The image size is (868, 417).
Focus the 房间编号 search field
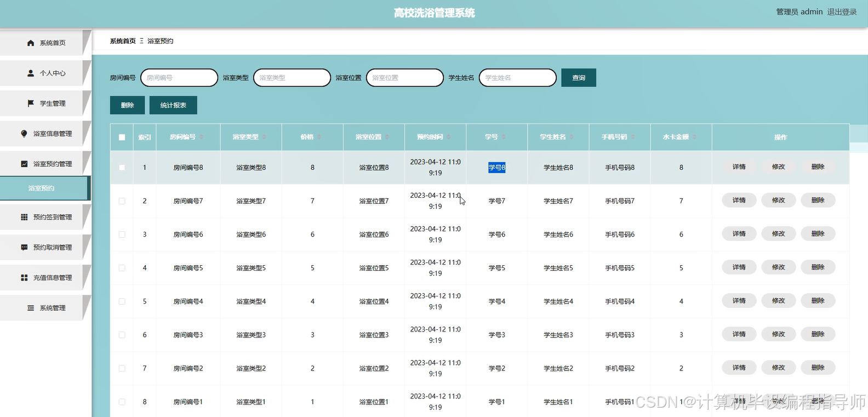(x=179, y=78)
